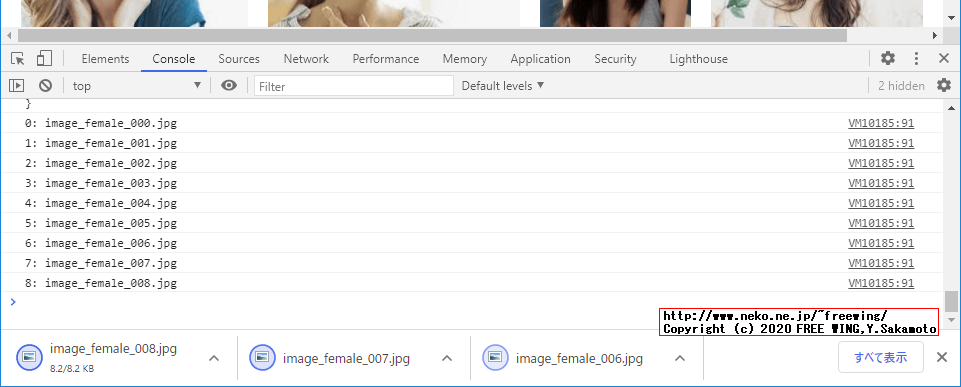Focus the console Filter field
The height and width of the screenshot is (387, 961).
[354, 86]
